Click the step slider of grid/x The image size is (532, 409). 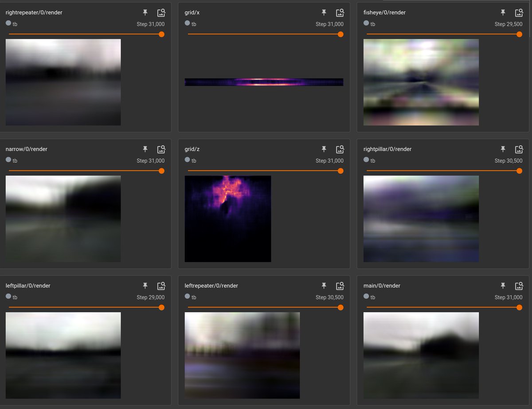266,34
